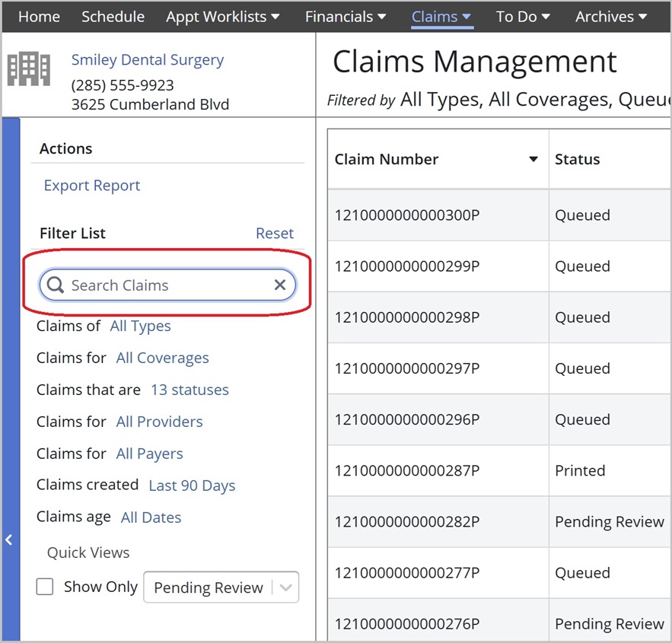Click the Export Report link
Image resolution: width=672 pixels, height=643 pixels.
(92, 186)
